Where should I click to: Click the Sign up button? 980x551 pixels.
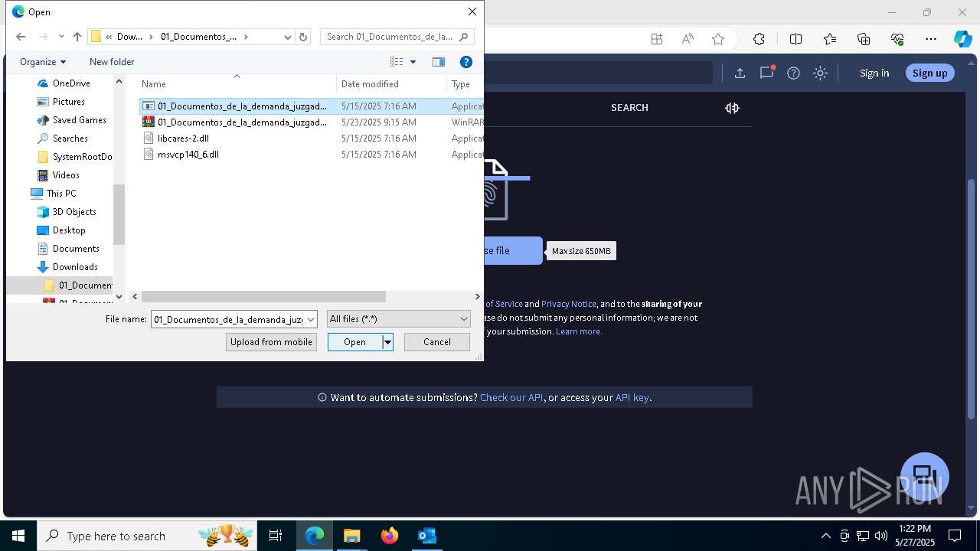pyautogui.click(x=930, y=73)
